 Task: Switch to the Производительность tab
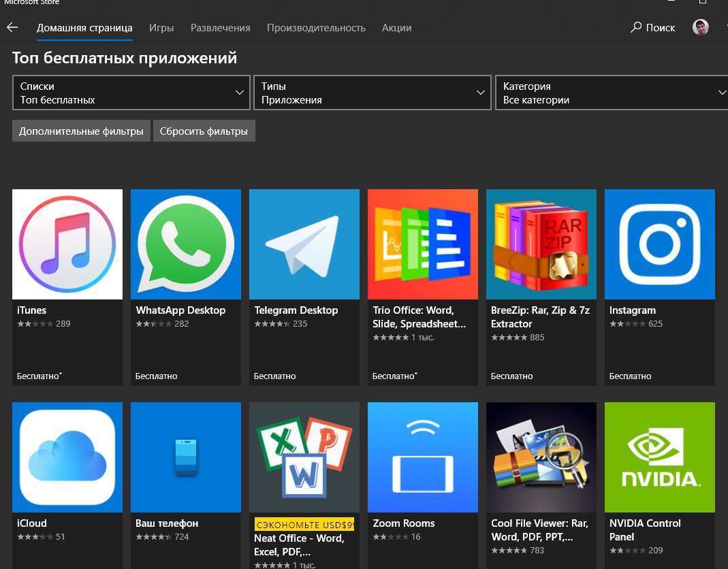point(316,28)
